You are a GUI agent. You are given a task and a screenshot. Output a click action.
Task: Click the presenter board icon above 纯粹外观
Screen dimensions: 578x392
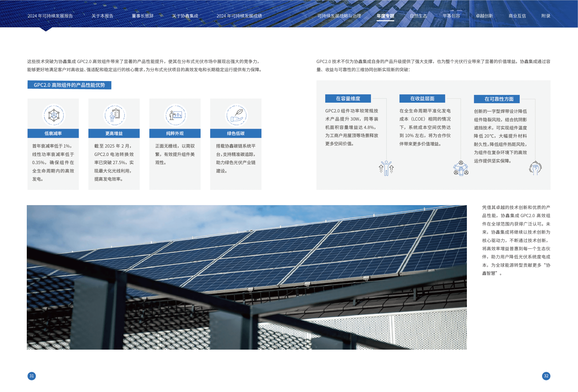point(175,115)
